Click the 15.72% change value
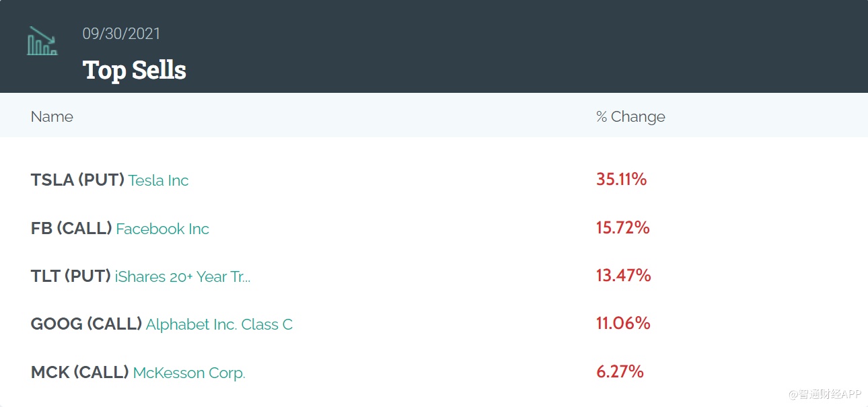The width and height of the screenshot is (868, 407). tap(622, 227)
